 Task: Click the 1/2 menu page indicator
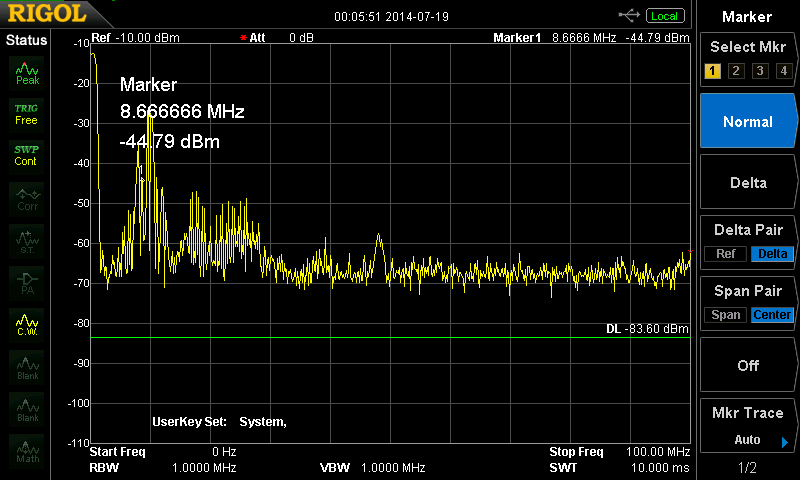click(x=747, y=467)
